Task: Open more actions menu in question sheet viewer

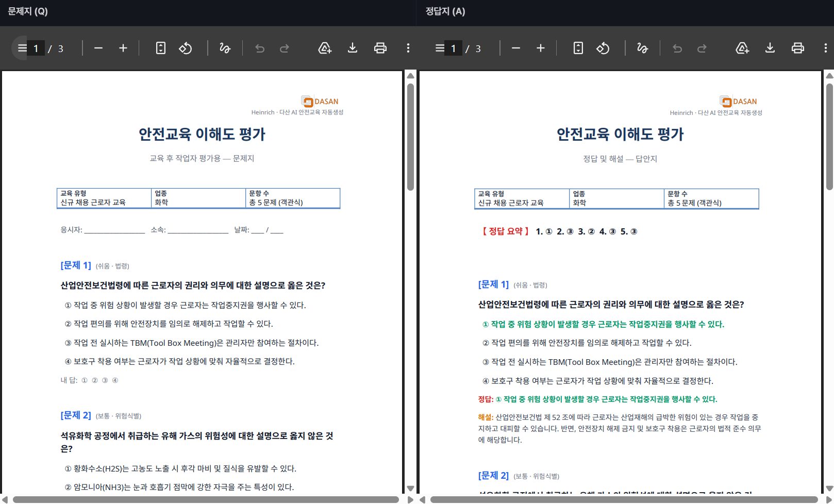Action: point(408,48)
